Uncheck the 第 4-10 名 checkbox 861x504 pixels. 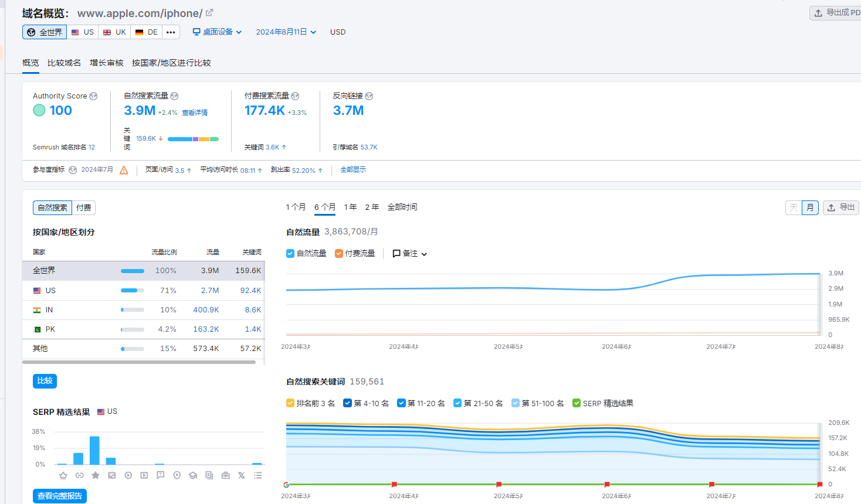[347, 403]
